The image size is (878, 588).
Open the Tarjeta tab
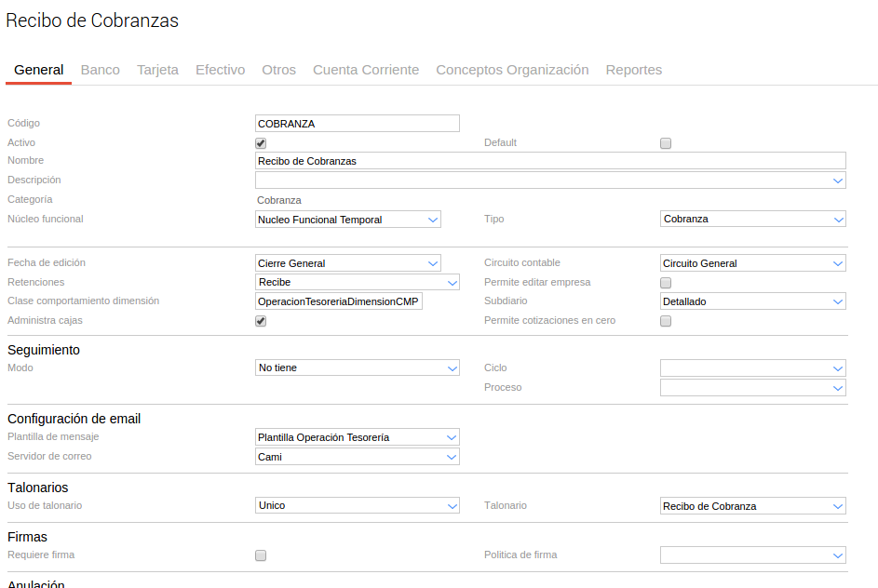click(x=157, y=70)
